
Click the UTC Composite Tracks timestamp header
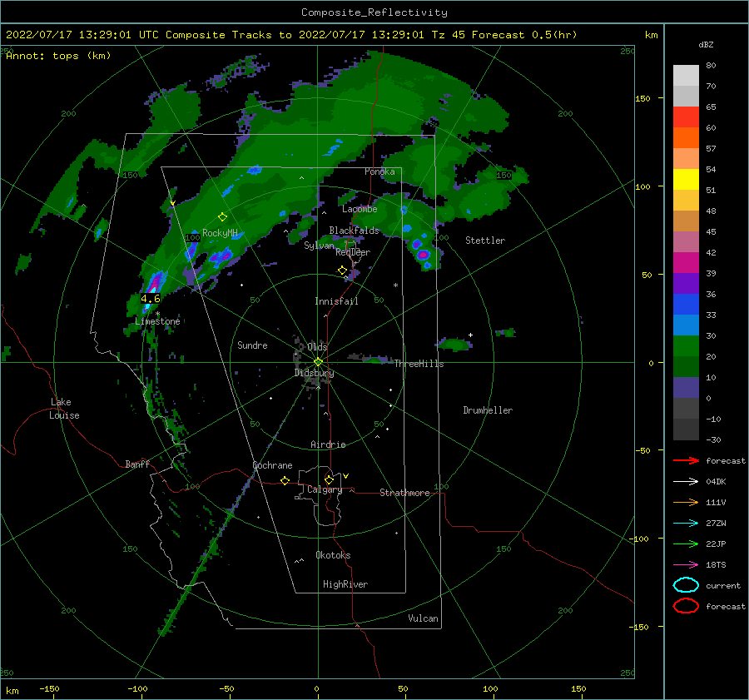coord(291,35)
